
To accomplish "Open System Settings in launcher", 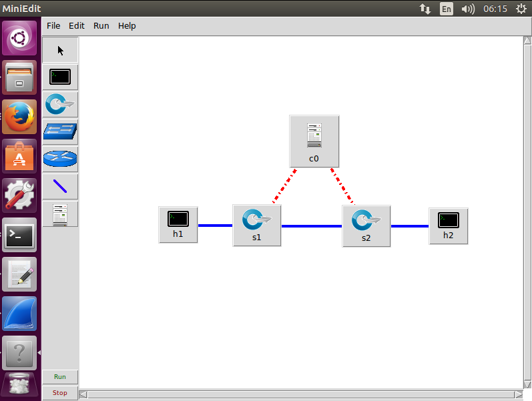I will click(x=19, y=195).
